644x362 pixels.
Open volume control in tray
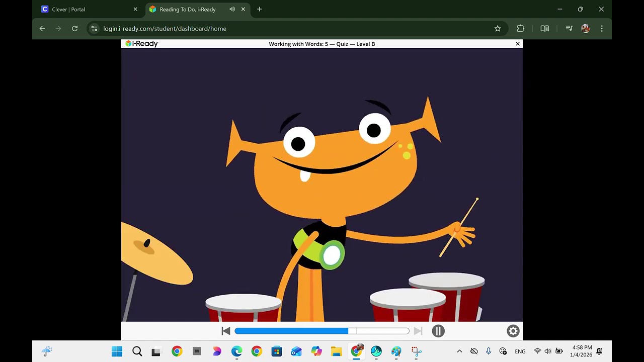(x=548, y=351)
